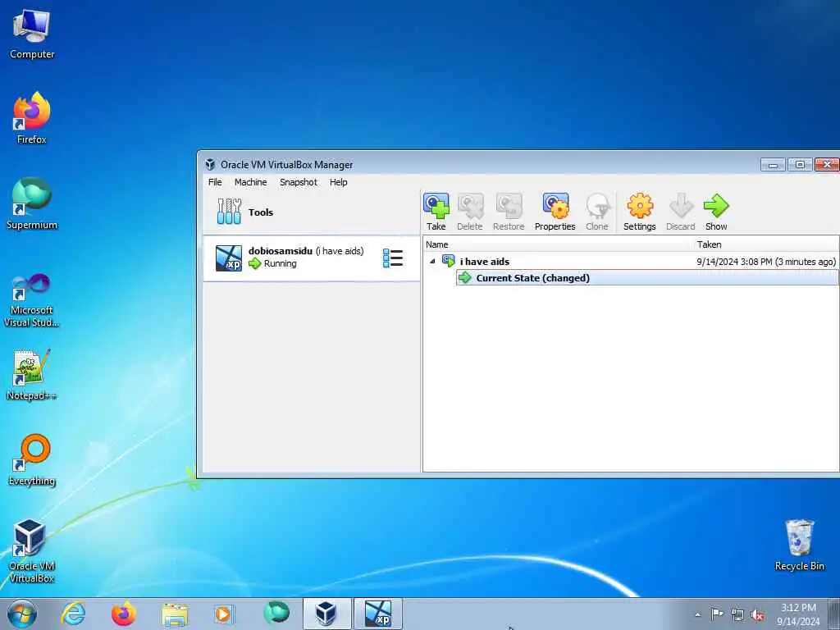This screenshot has height=630, width=840.
Task: Select the Oracle VM VirtualBox desktop shortcut
Action: click(32, 551)
